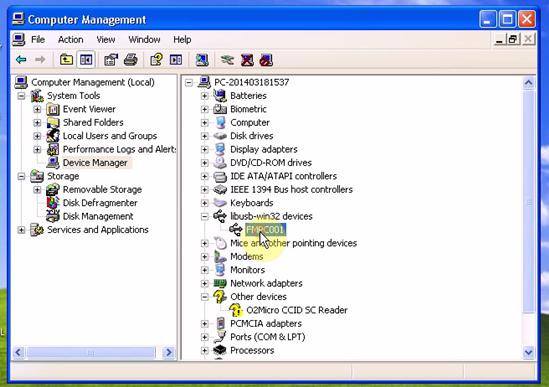Expand the Batteries node

[205, 96]
